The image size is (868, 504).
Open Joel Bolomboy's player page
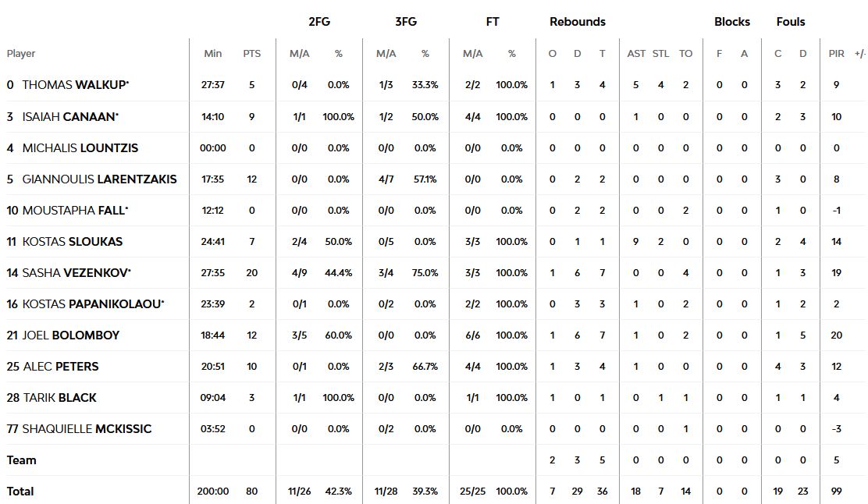click(x=70, y=335)
